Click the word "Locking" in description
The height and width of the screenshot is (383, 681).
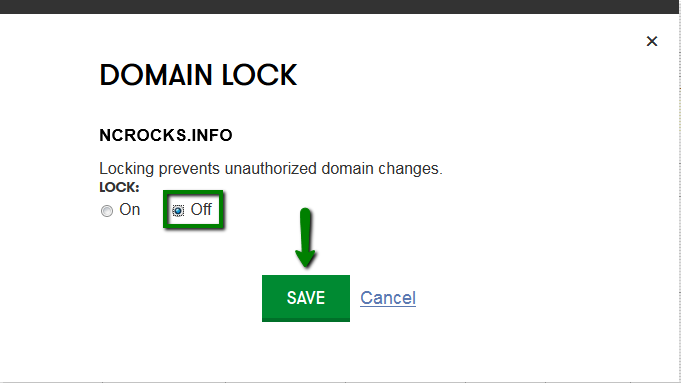127,169
